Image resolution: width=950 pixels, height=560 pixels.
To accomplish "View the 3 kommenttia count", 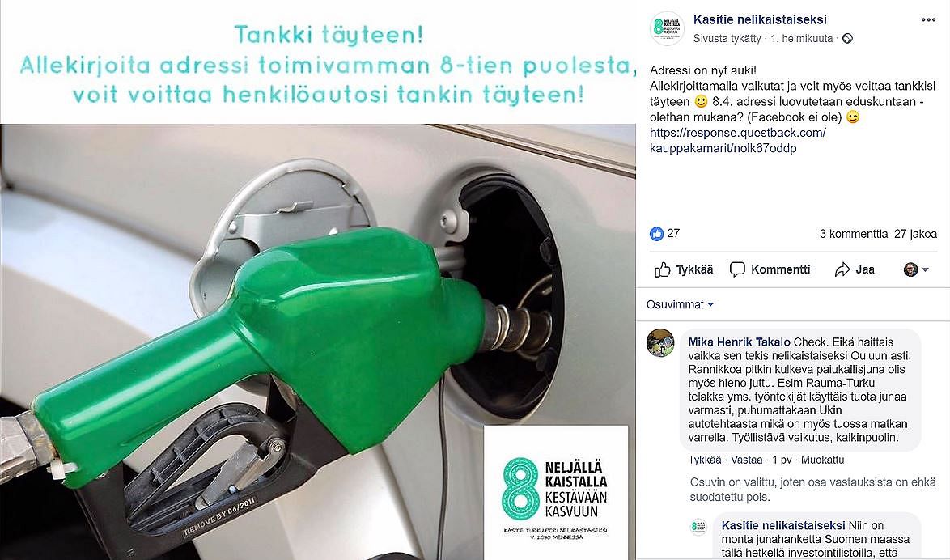I will tap(853, 233).
